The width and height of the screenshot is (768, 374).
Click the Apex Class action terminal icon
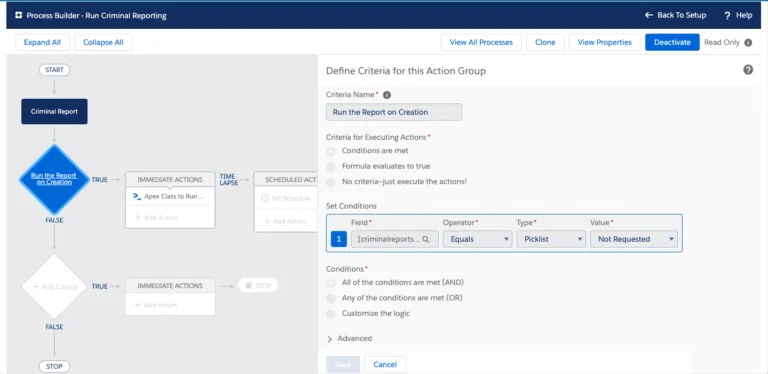click(x=137, y=196)
